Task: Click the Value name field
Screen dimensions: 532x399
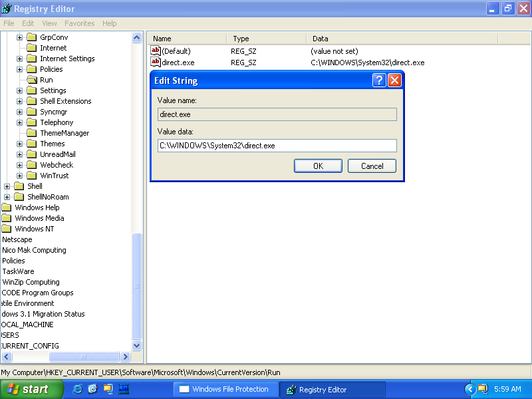Action: (277, 114)
